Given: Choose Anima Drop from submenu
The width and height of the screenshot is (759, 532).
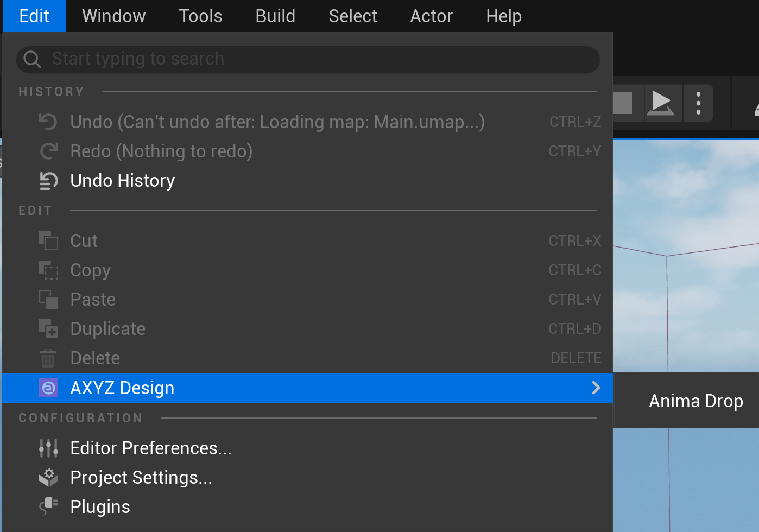Looking at the screenshot, I should (696, 401).
